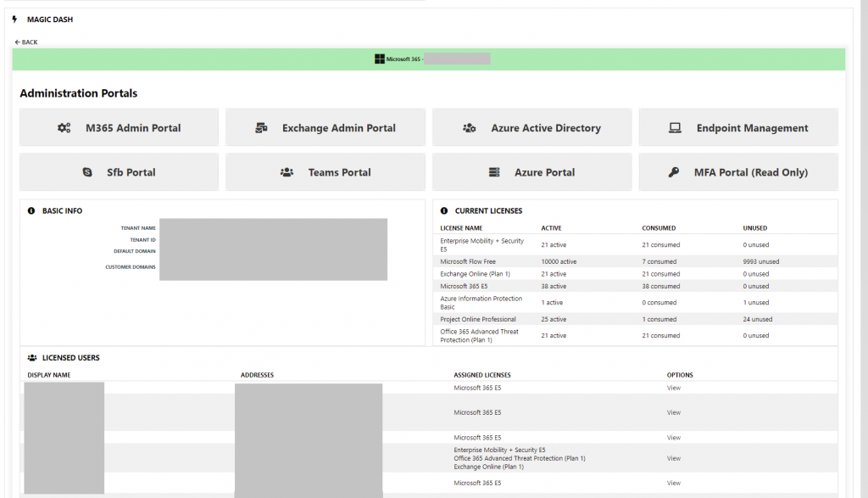868x498 pixels.
Task: Select the DEFAULT DOMAIN label
Action: coord(135,251)
